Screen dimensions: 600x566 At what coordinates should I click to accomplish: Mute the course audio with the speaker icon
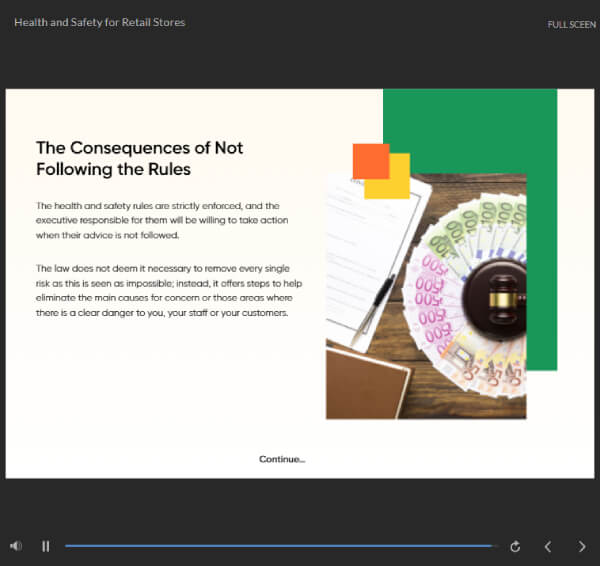16,546
